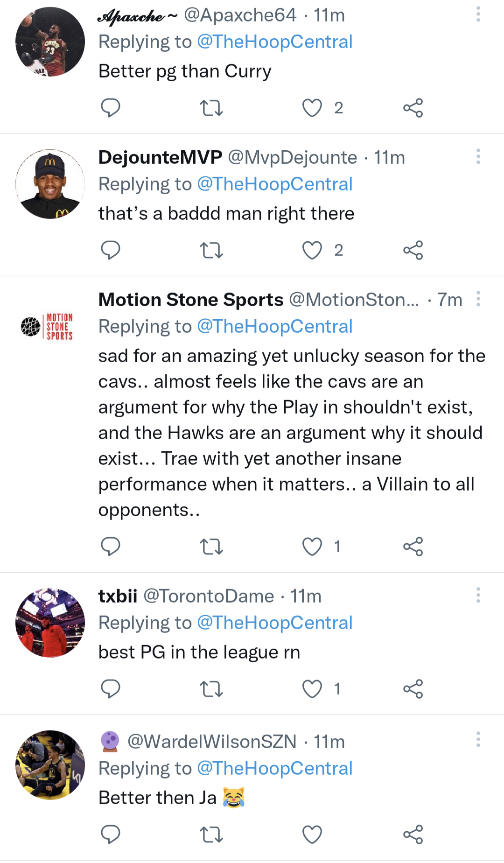Viewport: 504px width, 863px height.
Task: Open more options menu on DejounteMVP's tweet
Action: [x=478, y=157]
